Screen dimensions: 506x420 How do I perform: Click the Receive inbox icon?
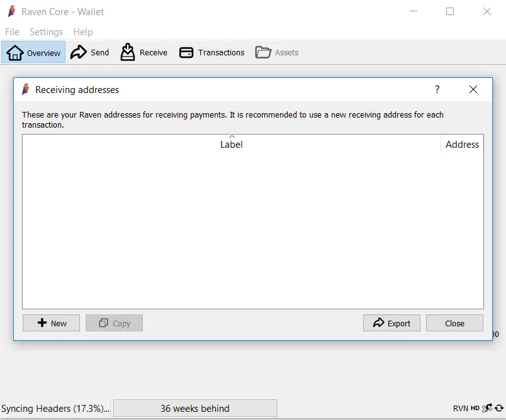tap(128, 52)
